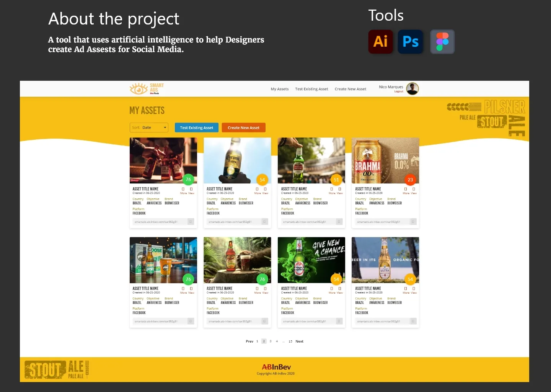Viewport: 551px width, 392px height.
Task: Click the red score badge showing 23
Action: (x=410, y=180)
